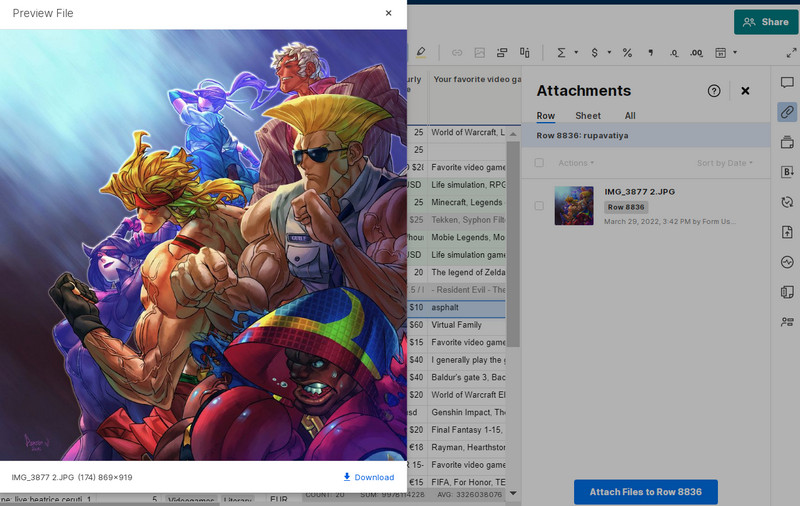Screen dimensions: 800x506
Task: Open the IMG_3877 2.JPG attachment thumbnail
Action: point(574,206)
